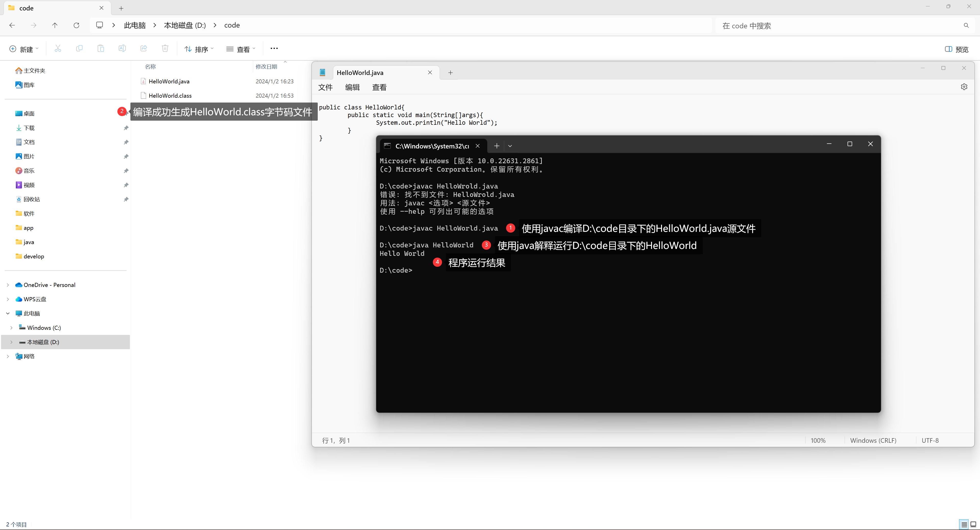The width and height of the screenshot is (980, 530).
Task: Open Notepad 编辑 menu
Action: tap(352, 87)
